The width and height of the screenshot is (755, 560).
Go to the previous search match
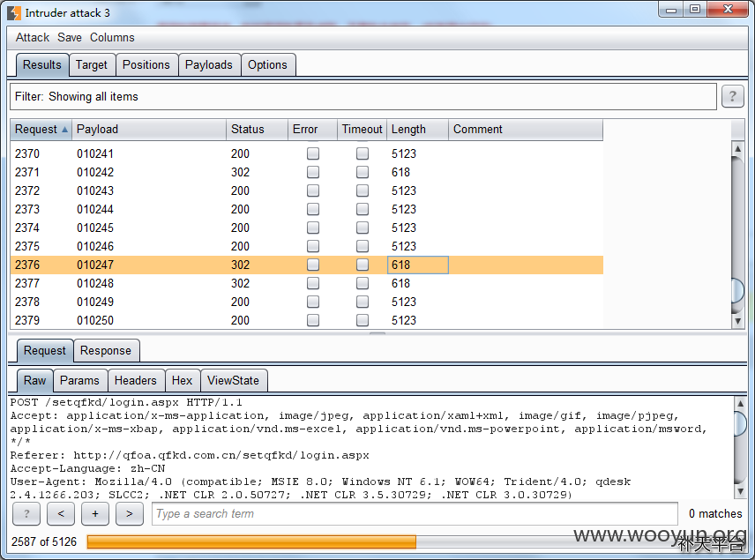click(61, 514)
